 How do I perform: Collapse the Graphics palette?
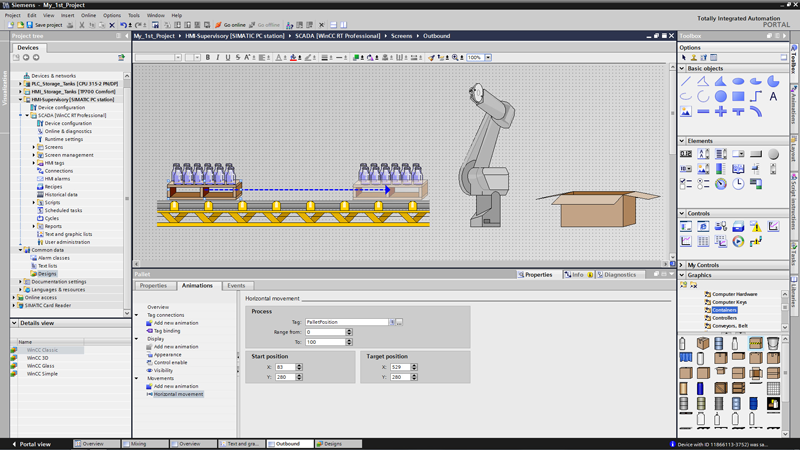tap(682, 275)
